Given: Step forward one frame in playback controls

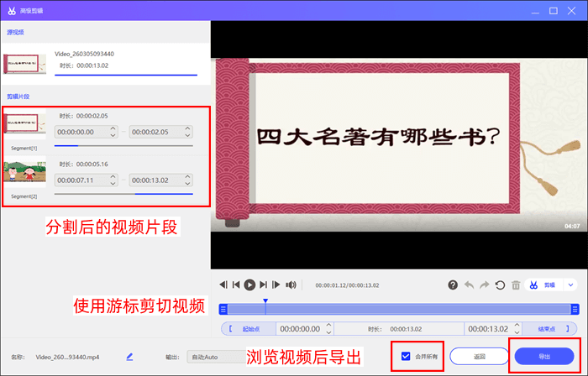Looking at the screenshot, I should pos(276,285).
